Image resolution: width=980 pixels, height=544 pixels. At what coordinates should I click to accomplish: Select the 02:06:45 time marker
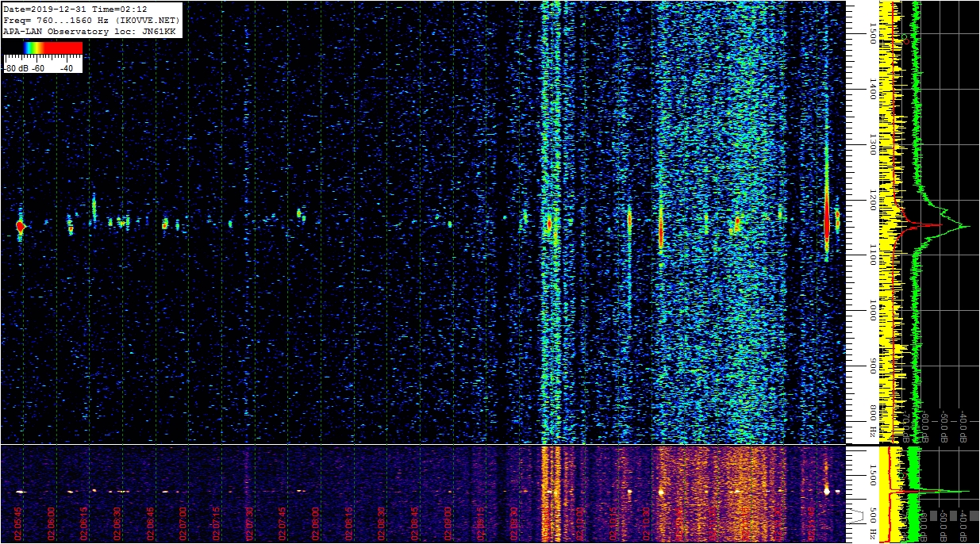coord(150,523)
